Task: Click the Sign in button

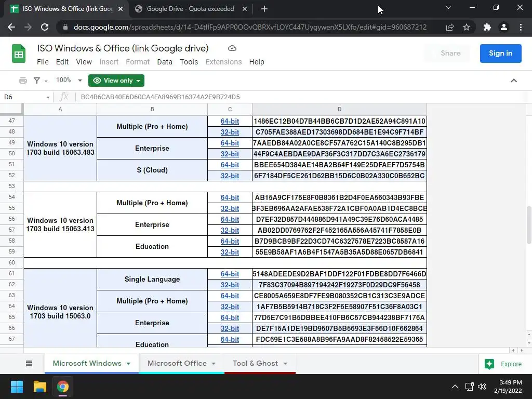Action: [x=500, y=54]
